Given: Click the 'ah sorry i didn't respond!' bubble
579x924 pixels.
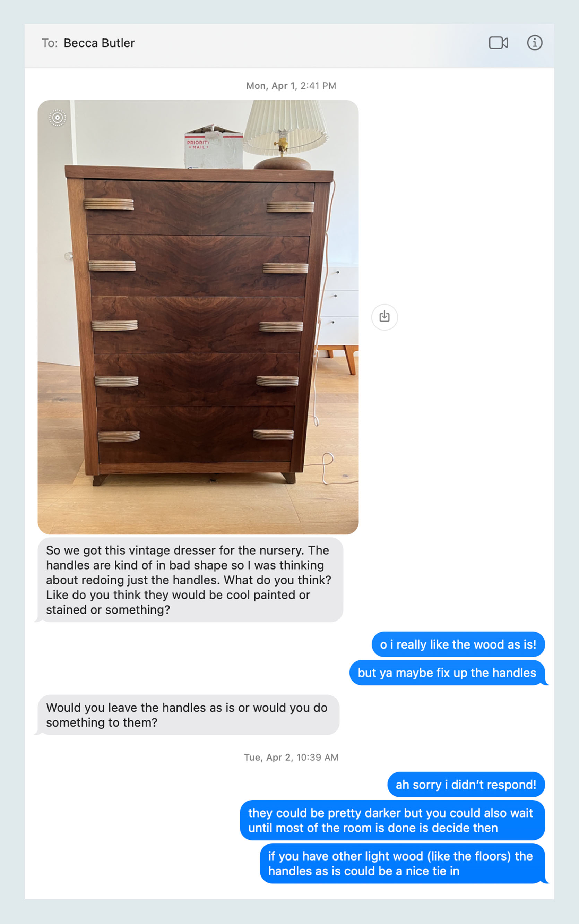Looking at the screenshot, I should (x=466, y=785).
